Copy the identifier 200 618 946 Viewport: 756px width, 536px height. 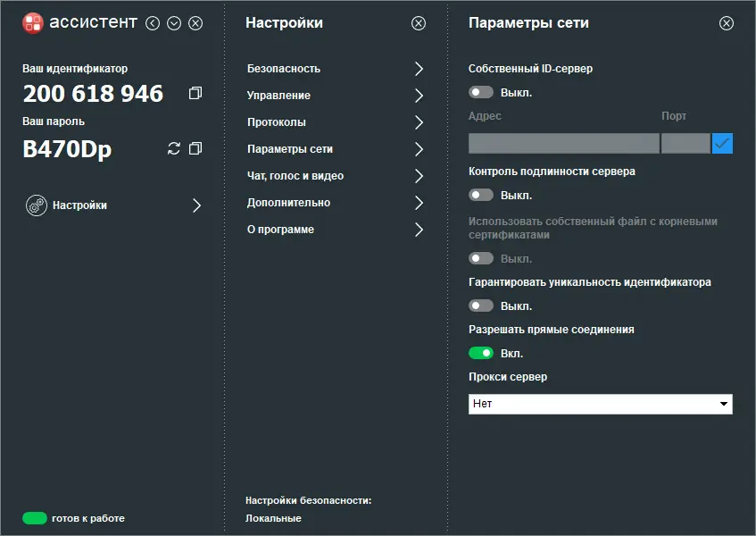point(195,92)
